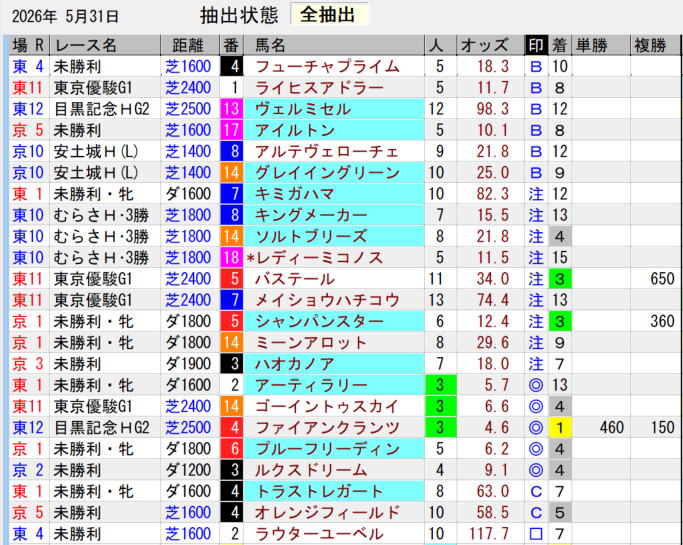Click the pink number 13 of ヴェルミセル

click(x=231, y=109)
